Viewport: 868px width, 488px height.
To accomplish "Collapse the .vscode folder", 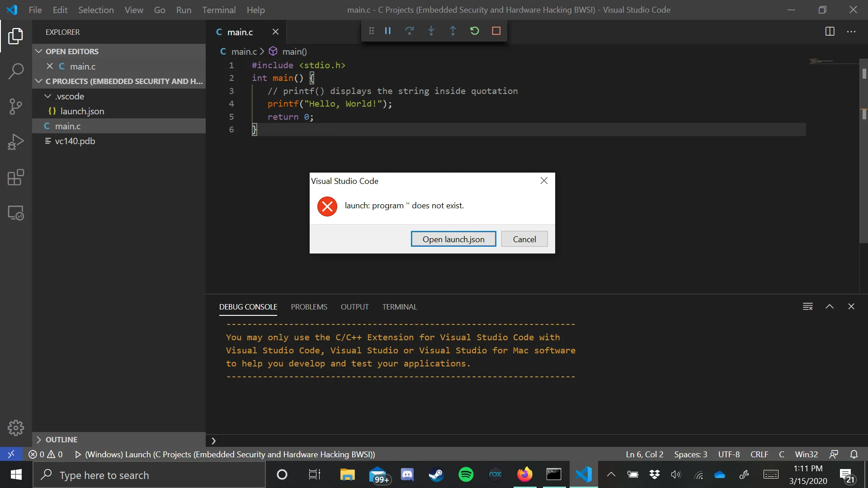I will 48,96.
